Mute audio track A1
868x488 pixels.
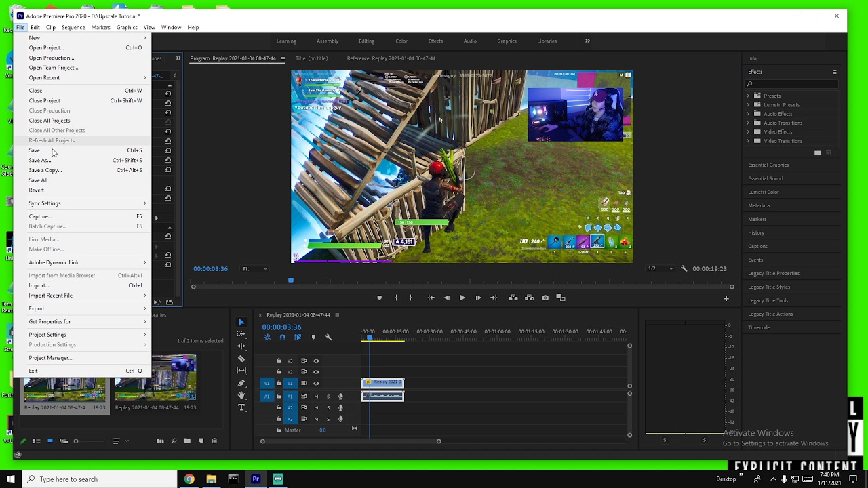[x=316, y=396]
